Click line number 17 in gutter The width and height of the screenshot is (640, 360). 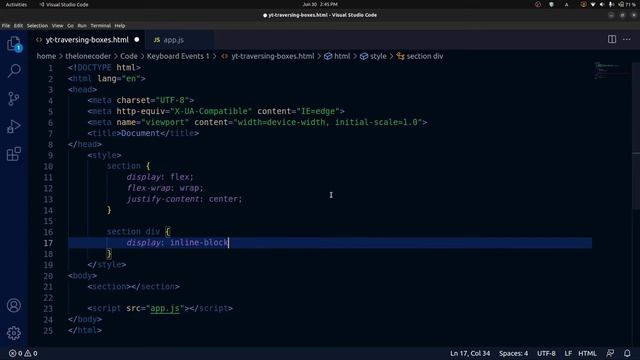click(x=48, y=243)
